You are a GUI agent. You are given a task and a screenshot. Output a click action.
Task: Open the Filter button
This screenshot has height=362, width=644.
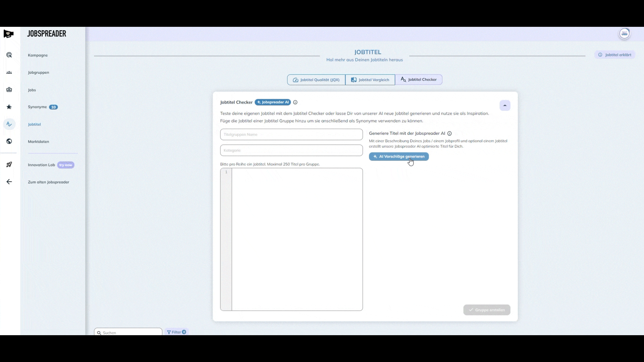pyautogui.click(x=176, y=332)
